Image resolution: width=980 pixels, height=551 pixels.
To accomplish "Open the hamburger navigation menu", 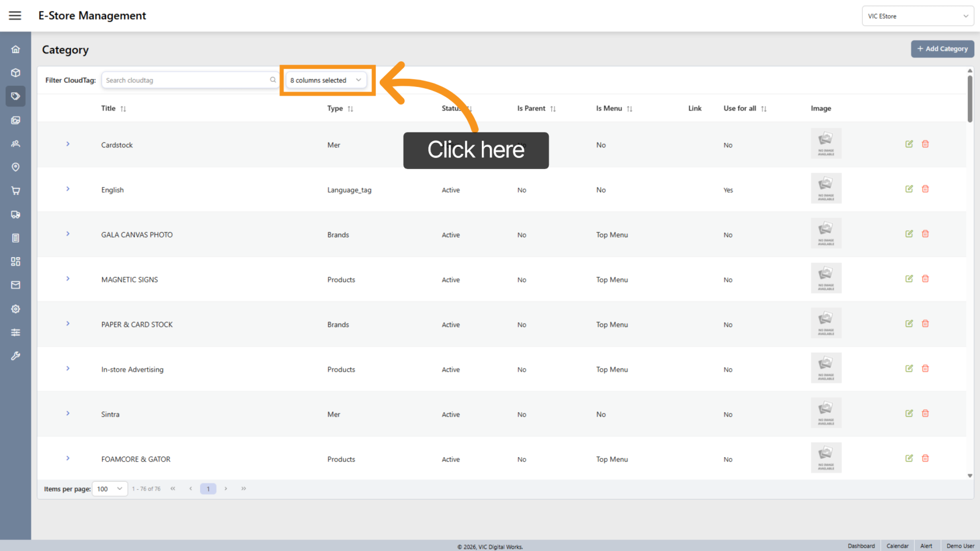I will pos(15,16).
